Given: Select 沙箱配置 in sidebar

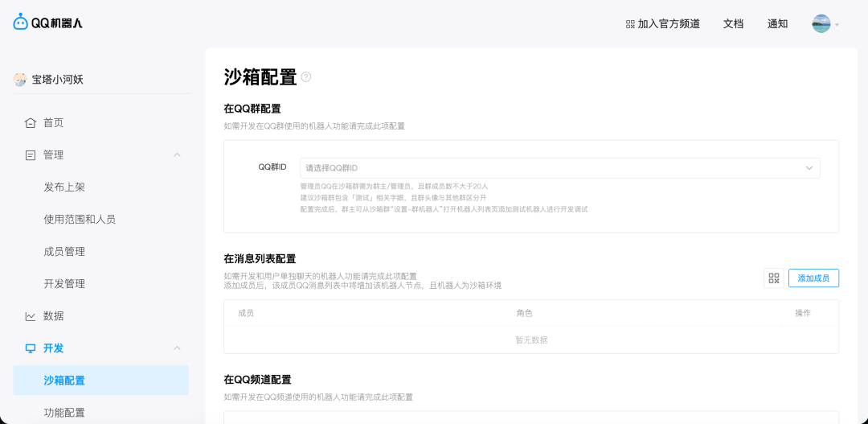Looking at the screenshot, I should coord(100,381).
